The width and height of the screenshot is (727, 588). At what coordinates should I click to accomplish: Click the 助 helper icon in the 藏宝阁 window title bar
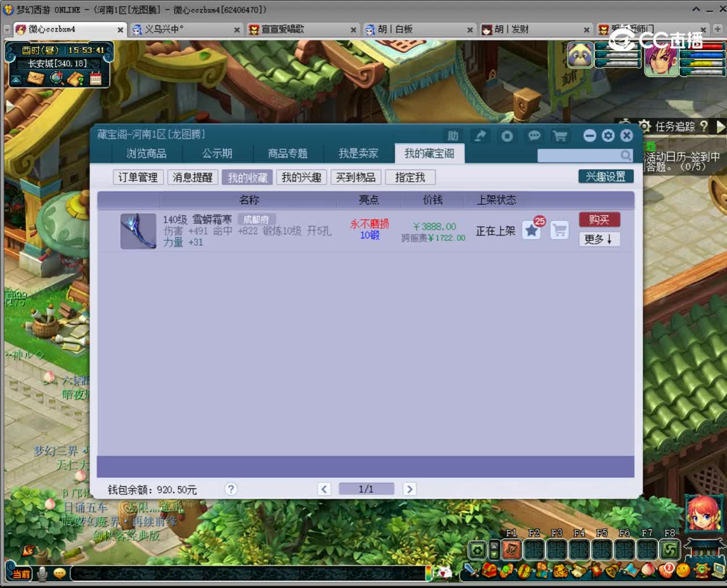click(x=453, y=136)
